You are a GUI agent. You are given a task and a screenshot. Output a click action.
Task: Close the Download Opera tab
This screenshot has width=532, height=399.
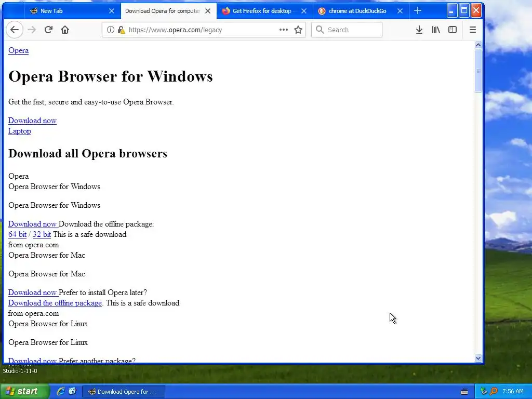(208, 11)
